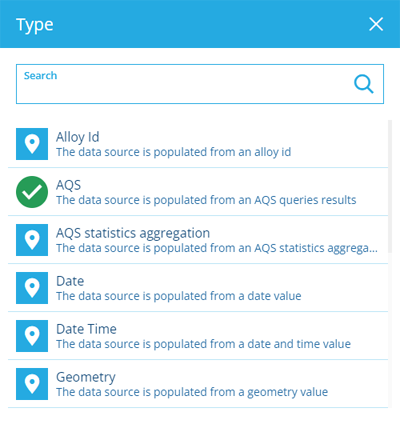Screen dimensions: 400x424
Task: Click the Alloy Id pin icon
Action: tap(32, 144)
